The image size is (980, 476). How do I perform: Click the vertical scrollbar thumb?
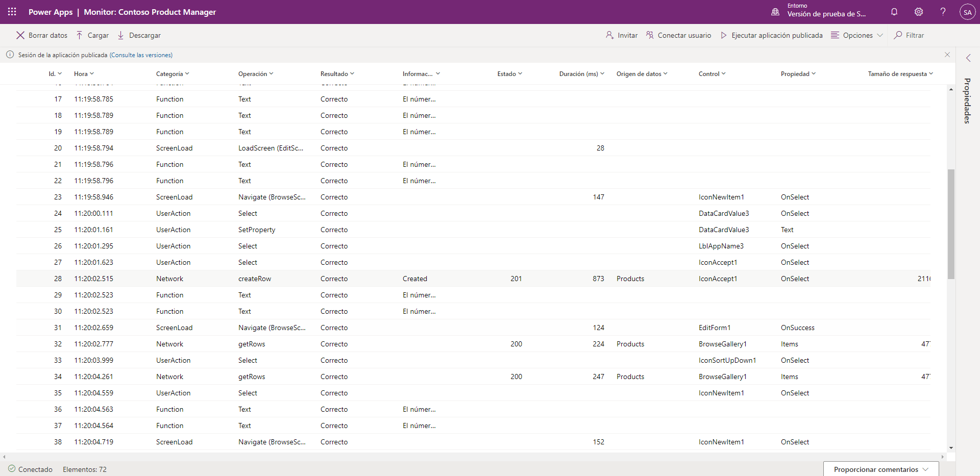pyautogui.click(x=951, y=224)
